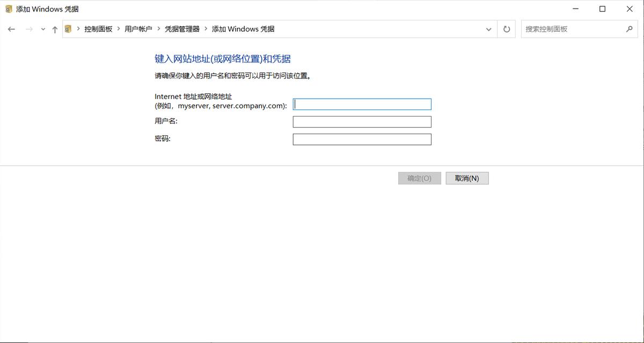Click the search magnifier icon
The image size is (644, 343).
pyautogui.click(x=630, y=29)
